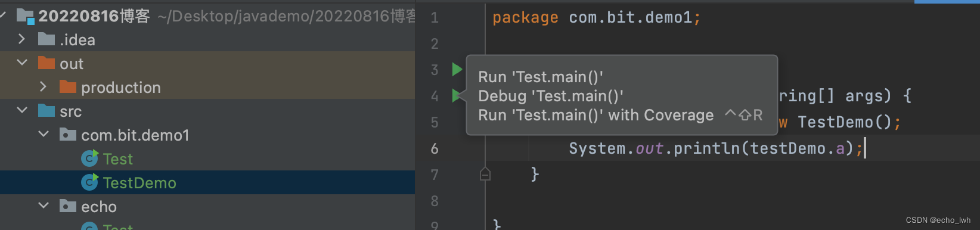980x230 pixels.
Task: Click the com.bit.demo1 package icon
Action: (x=68, y=135)
